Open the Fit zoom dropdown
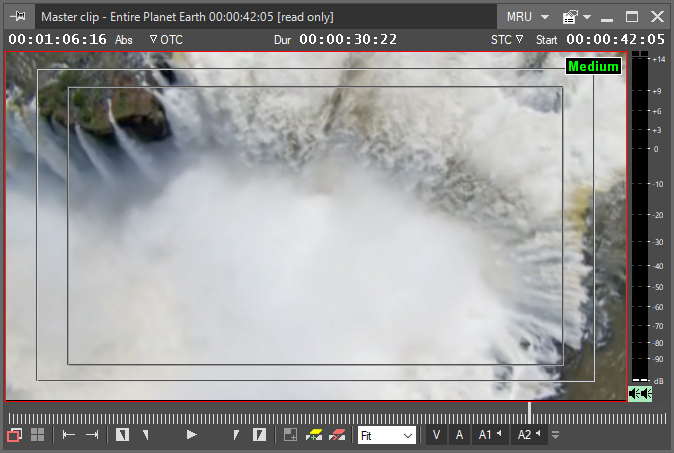This screenshot has width=674, height=453. point(387,435)
